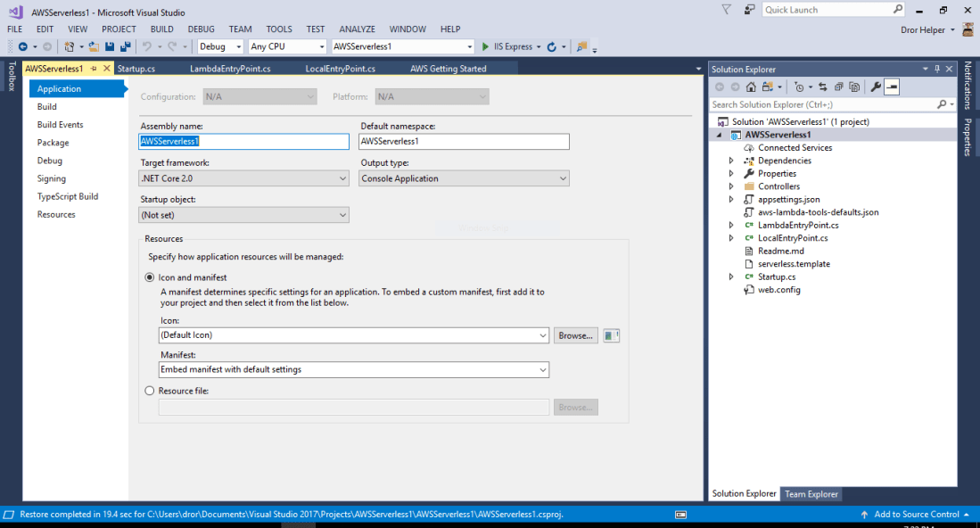
Task: Select the Resource file radio button
Action: (x=149, y=391)
